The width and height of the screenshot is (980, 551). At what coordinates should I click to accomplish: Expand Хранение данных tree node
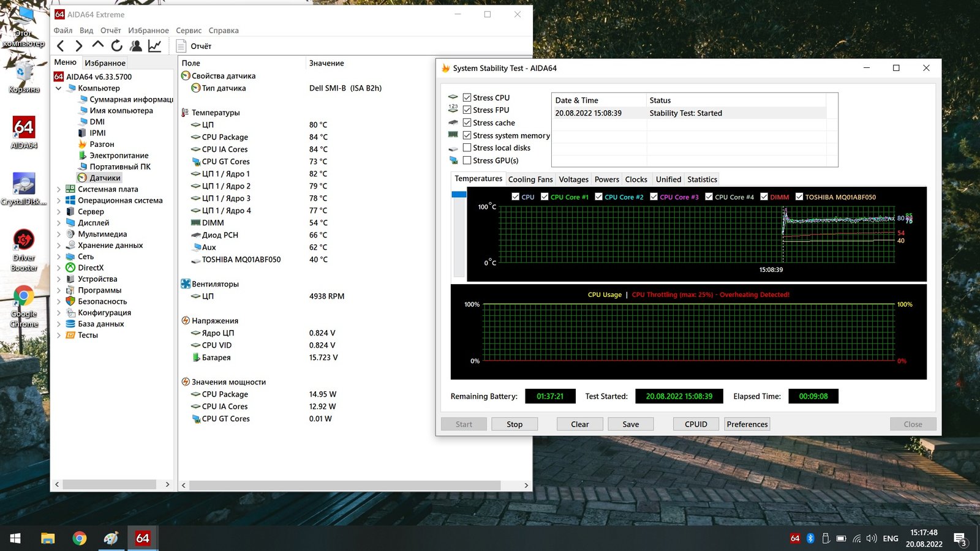tap(59, 246)
